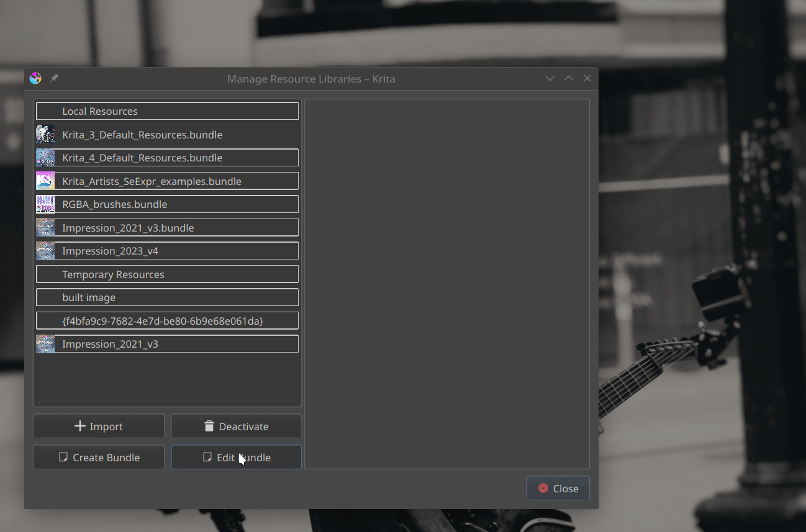Close the dialog using the title bar X
The height and width of the screenshot is (532, 806).
[587, 79]
